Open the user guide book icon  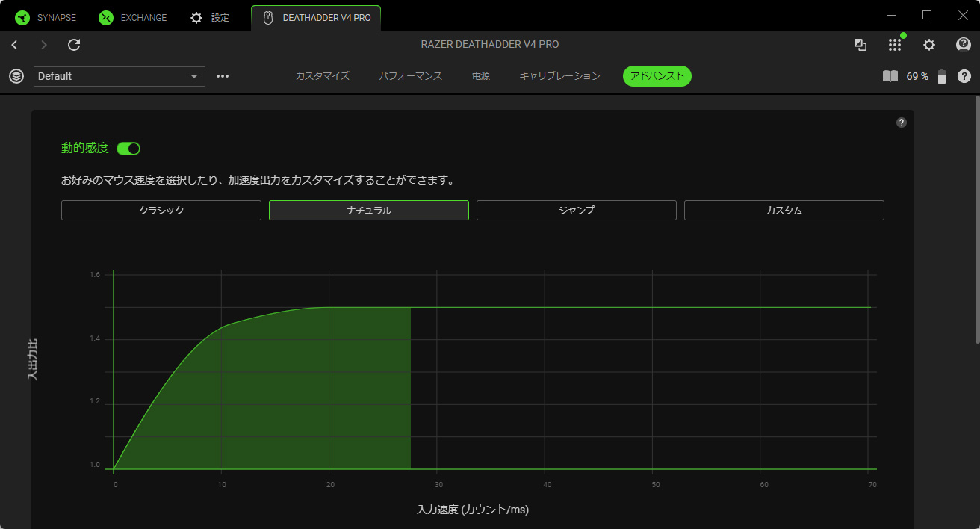pos(890,76)
